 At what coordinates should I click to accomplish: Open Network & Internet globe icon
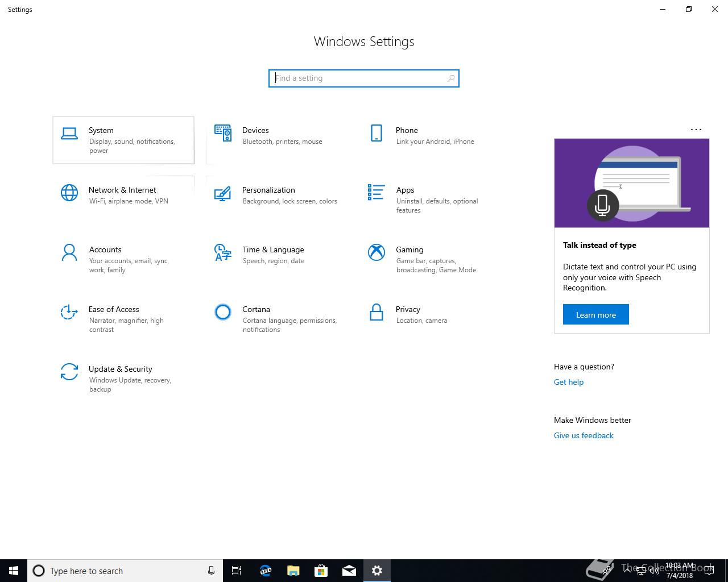pos(69,193)
